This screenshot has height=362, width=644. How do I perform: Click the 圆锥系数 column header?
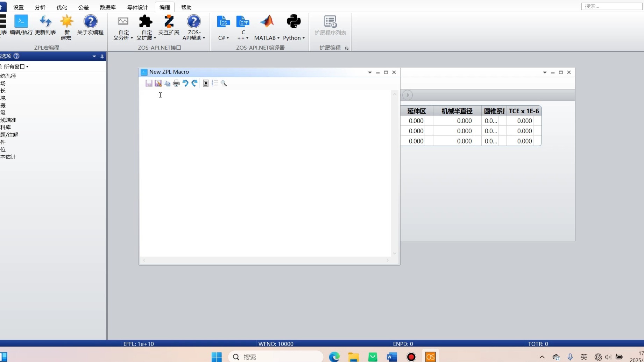494,111
